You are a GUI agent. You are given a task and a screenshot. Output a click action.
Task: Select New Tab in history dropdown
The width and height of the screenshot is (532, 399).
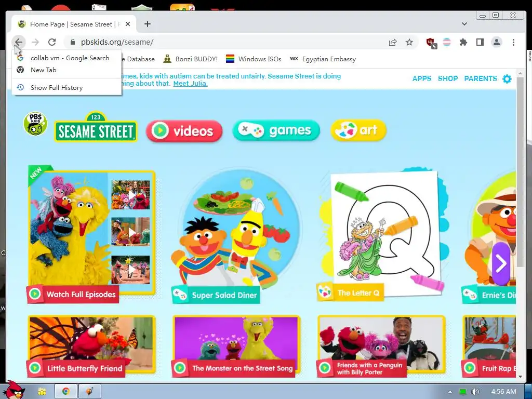pos(66,70)
